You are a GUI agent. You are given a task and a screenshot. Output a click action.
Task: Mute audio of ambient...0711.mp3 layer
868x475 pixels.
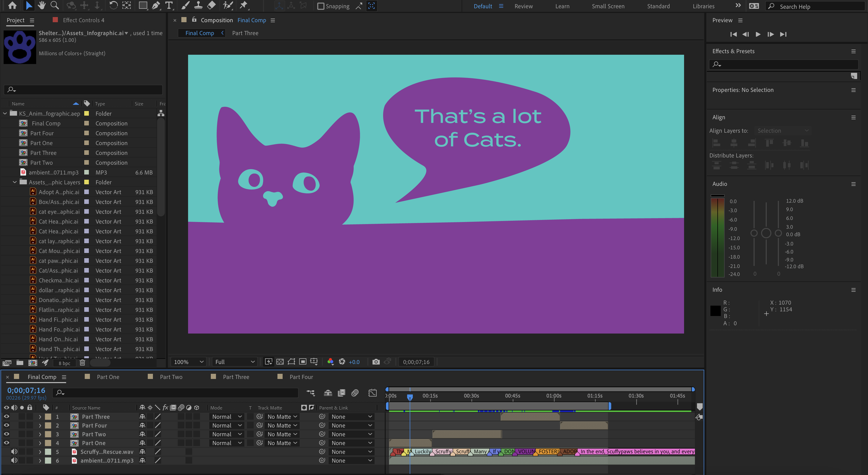pos(14,460)
